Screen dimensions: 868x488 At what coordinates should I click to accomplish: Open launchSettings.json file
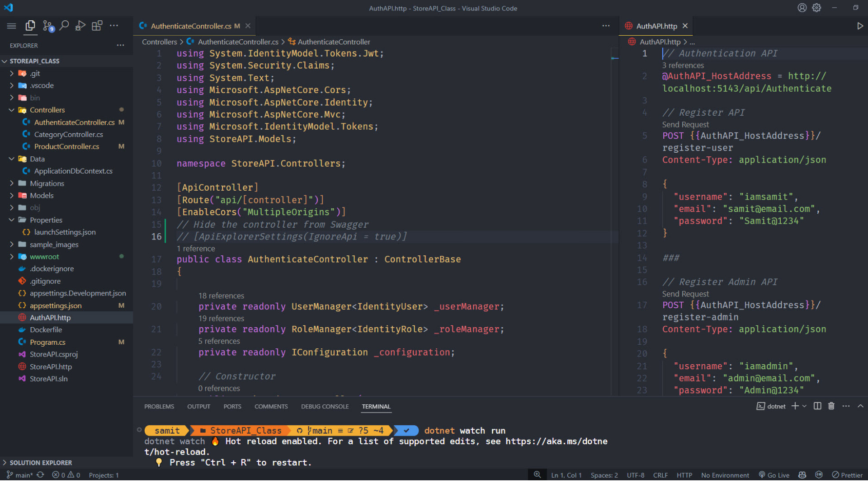[x=66, y=232]
